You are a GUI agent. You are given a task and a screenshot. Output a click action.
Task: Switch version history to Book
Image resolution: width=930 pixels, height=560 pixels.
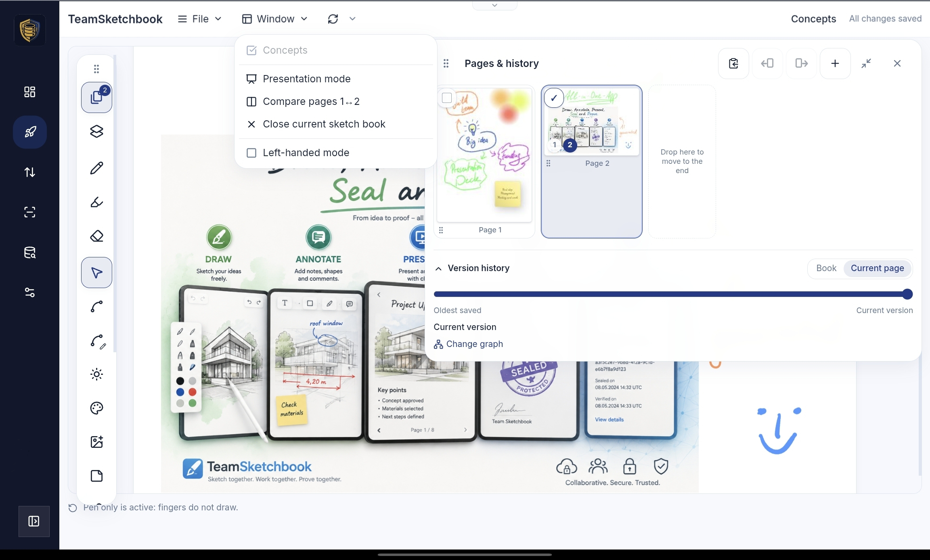[826, 268]
